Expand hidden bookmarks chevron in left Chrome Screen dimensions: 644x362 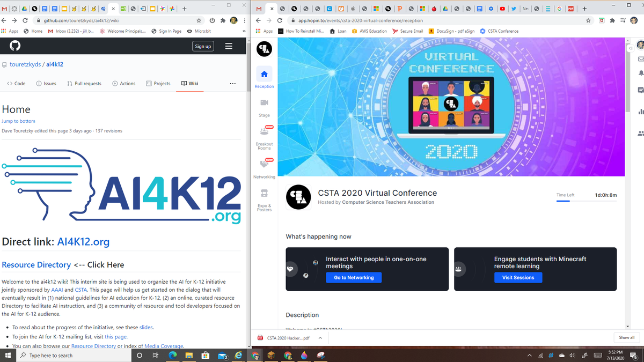point(244,31)
